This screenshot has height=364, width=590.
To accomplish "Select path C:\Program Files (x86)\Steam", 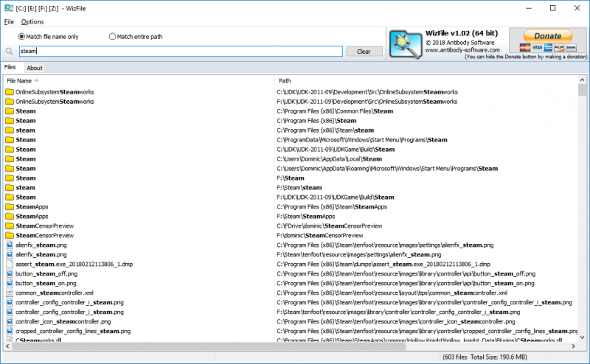I will tap(316, 121).
